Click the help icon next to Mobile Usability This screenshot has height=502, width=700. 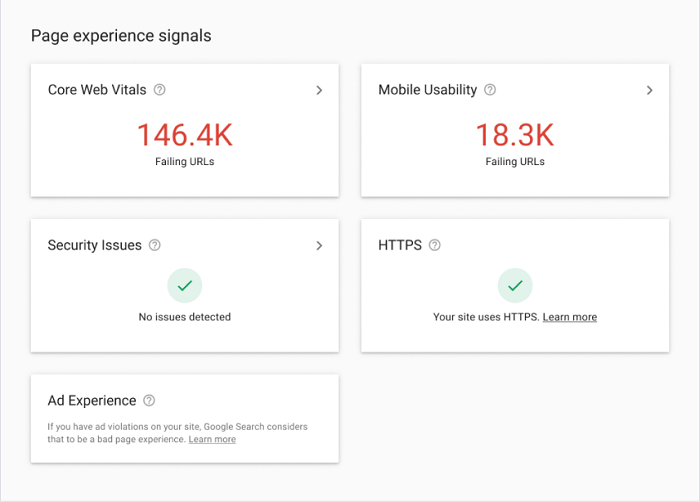pos(490,90)
